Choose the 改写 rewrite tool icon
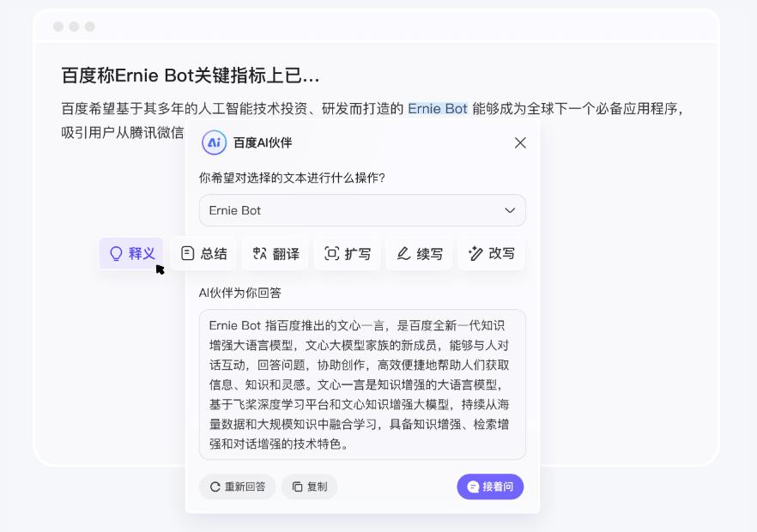Screen dimensions: 757x532 474,252
